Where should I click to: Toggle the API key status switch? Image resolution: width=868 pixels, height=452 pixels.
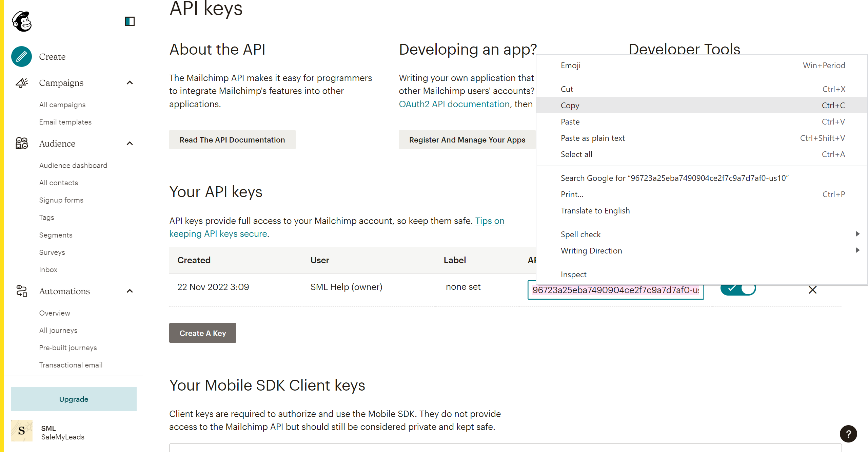tap(738, 289)
